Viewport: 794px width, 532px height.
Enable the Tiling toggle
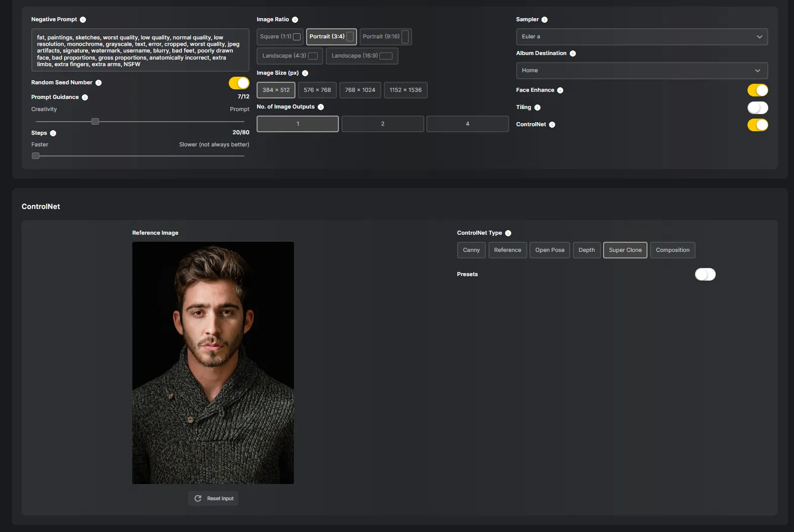click(x=758, y=108)
